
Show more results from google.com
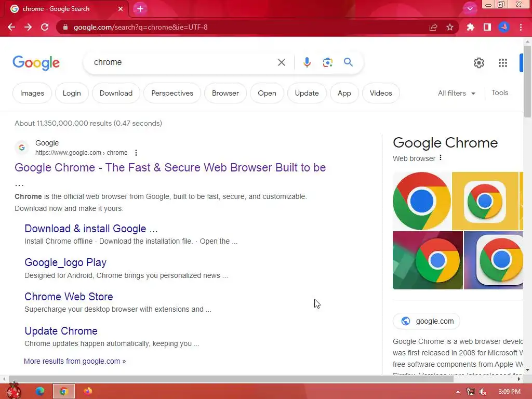[75, 361]
